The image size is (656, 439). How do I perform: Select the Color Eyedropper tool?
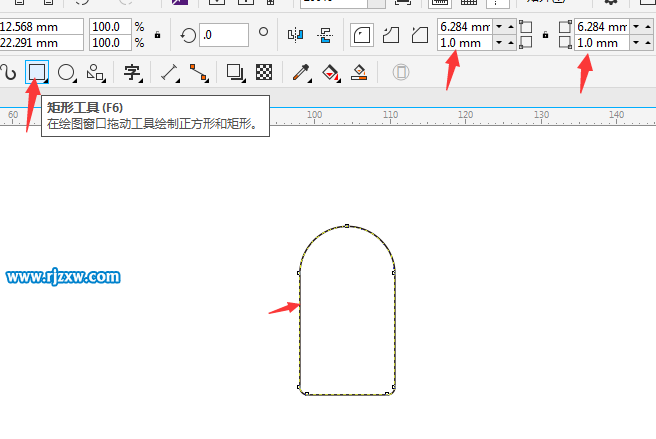301,72
